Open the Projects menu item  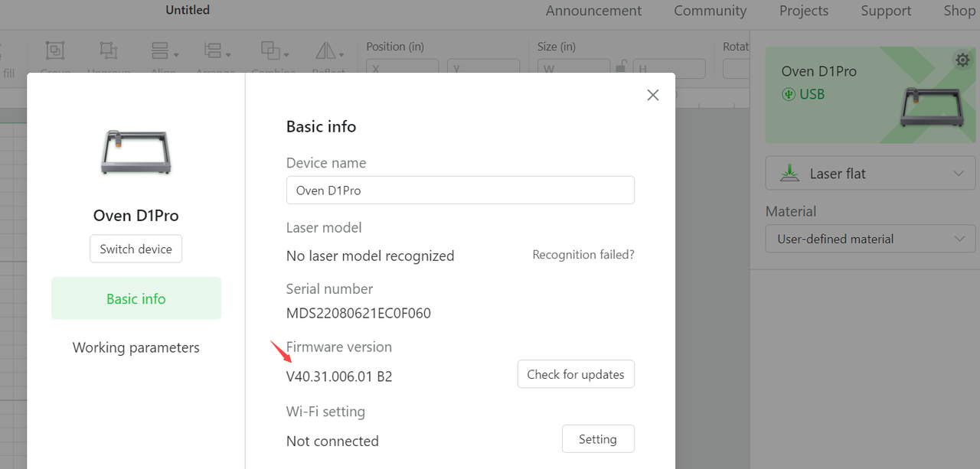point(804,11)
